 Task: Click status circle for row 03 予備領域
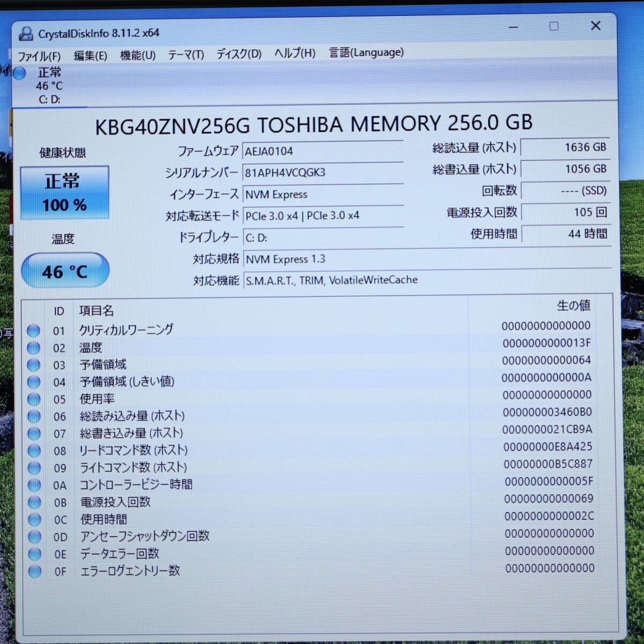tap(34, 365)
